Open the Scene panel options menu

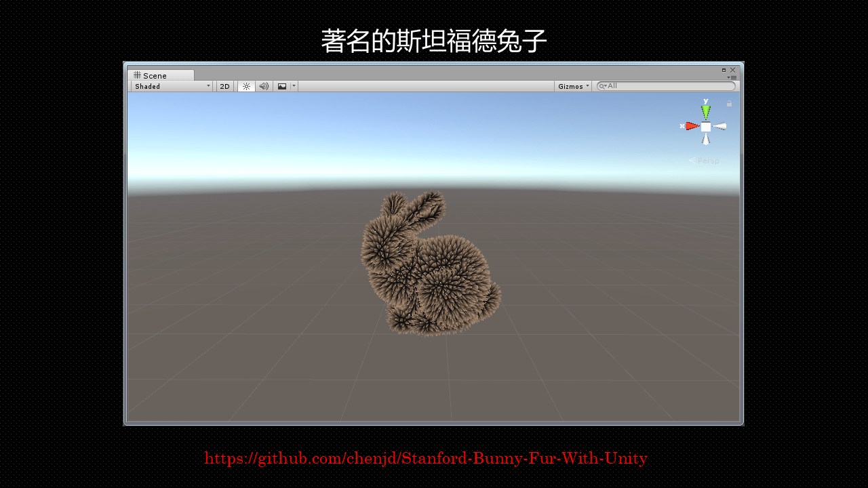(733, 77)
